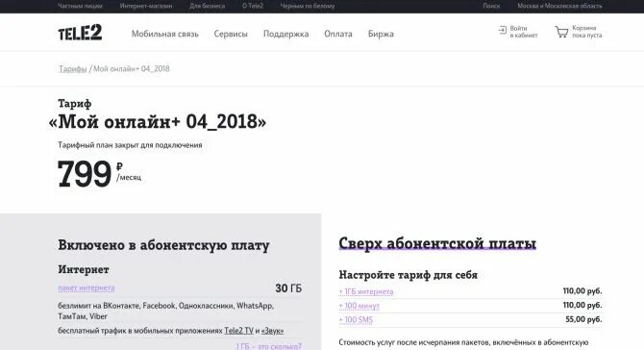Viewport: 644px width, 350px height.
Task: Go to Интернет-магазин in top bar
Action: (x=146, y=6)
